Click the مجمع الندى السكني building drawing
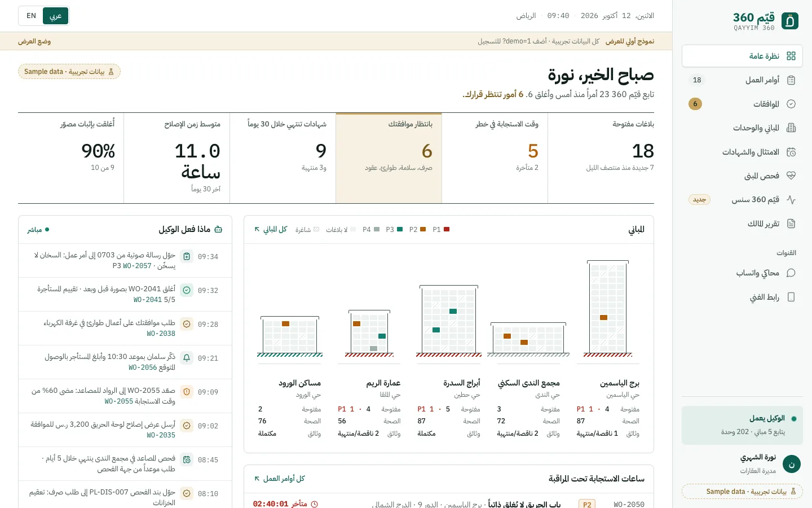Screen dimensions: 812x508 point(528,340)
